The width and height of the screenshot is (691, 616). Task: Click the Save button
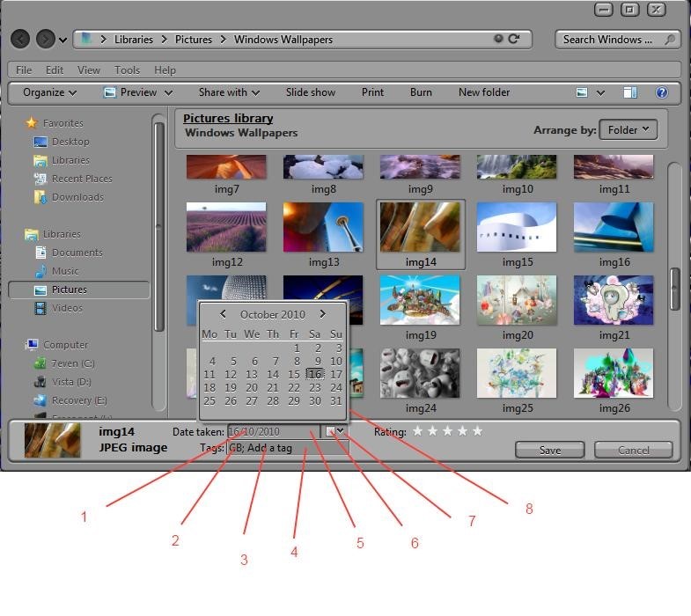[550, 450]
